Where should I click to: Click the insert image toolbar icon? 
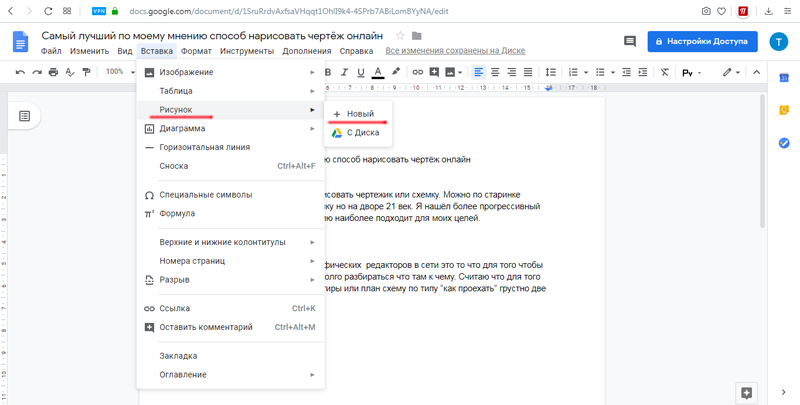point(450,72)
